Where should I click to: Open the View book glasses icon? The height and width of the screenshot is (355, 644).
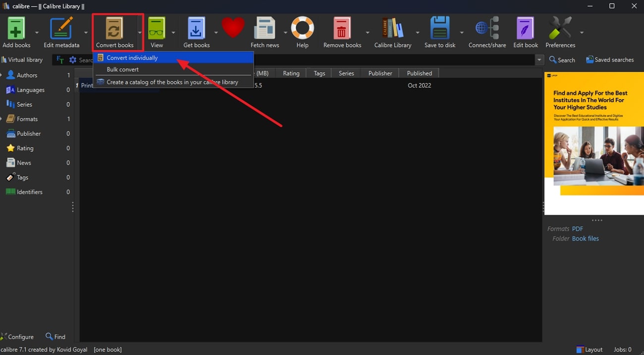[157, 28]
